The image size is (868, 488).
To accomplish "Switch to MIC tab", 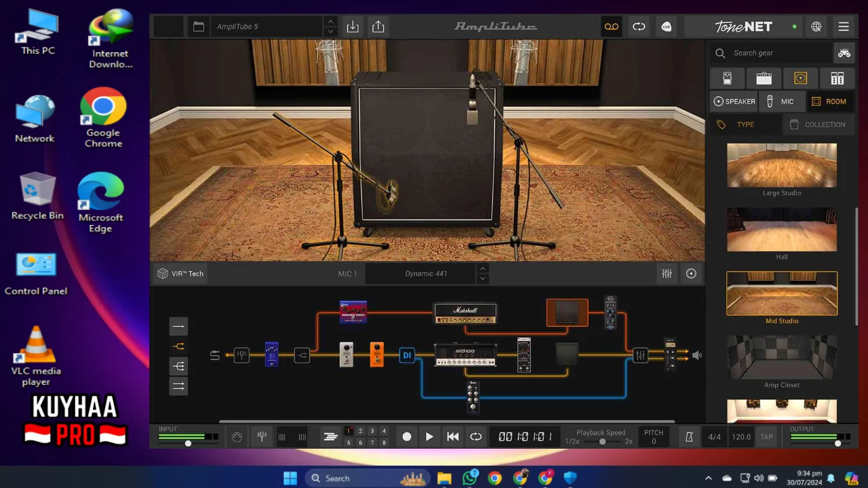I will 781,102.
